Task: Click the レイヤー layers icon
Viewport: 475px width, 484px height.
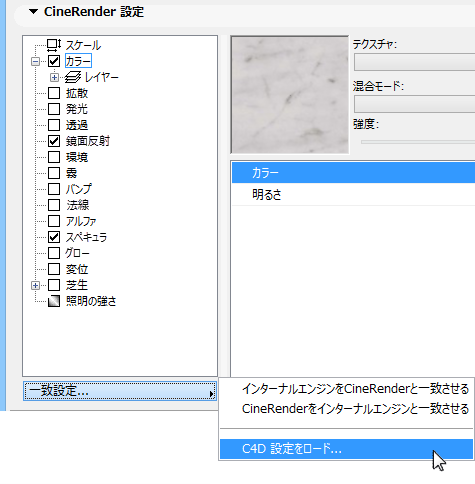Action: tap(73, 77)
